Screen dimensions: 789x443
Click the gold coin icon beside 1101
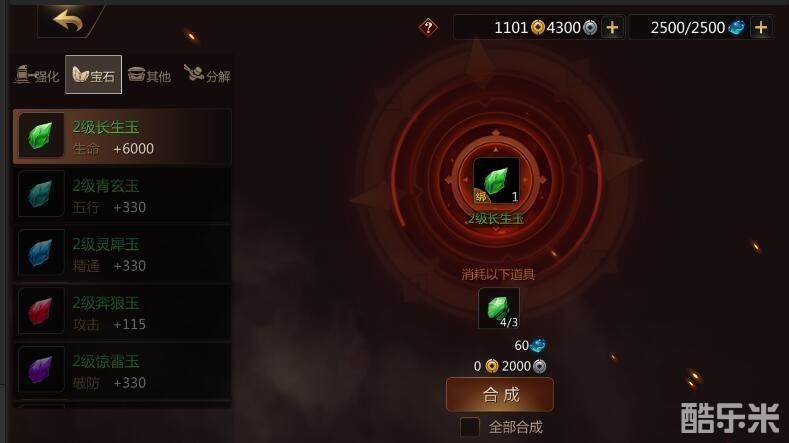[x=537, y=27]
